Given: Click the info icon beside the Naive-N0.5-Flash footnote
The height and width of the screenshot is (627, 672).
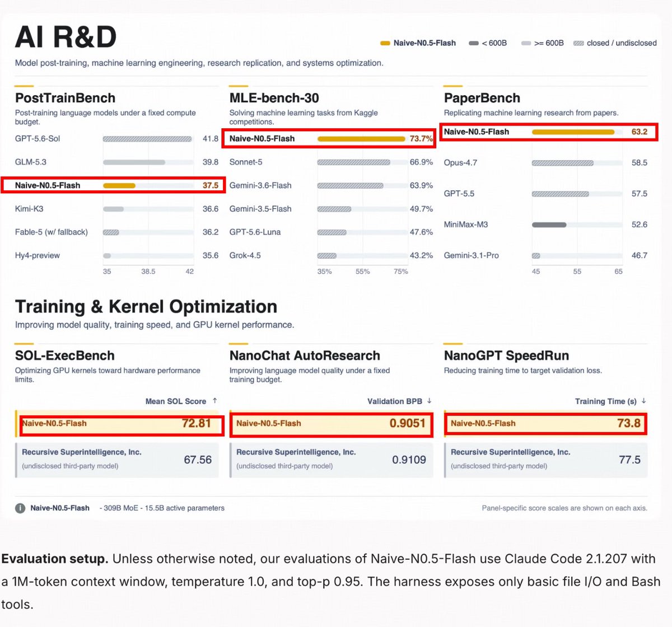Looking at the screenshot, I should tap(20, 508).
